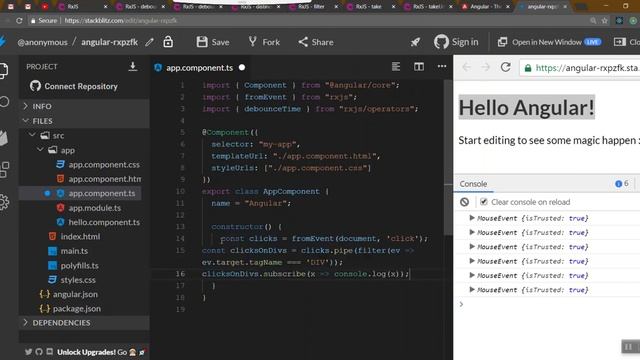Expand the INFO section
640x360 pixels.
point(84,106)
